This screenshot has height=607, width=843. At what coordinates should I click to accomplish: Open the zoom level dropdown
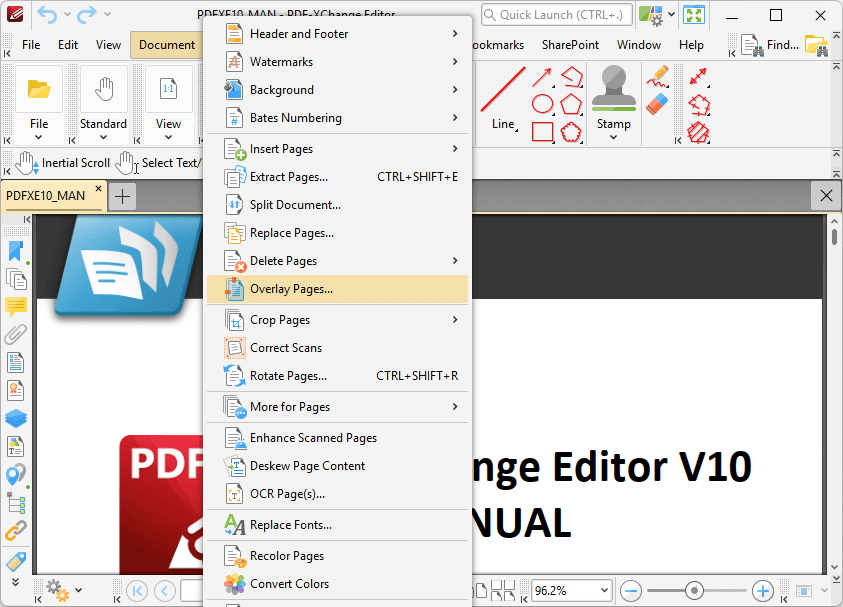(x=604, y=590)
